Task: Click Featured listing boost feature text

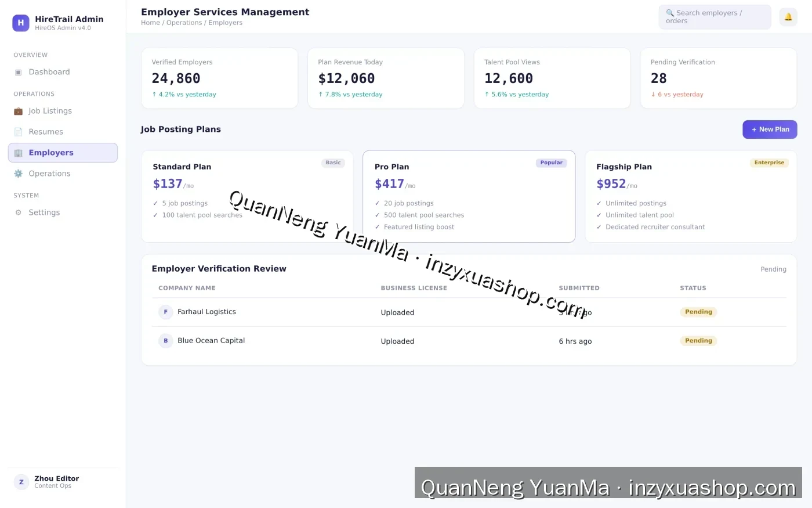Action: (x=419, y=227)
